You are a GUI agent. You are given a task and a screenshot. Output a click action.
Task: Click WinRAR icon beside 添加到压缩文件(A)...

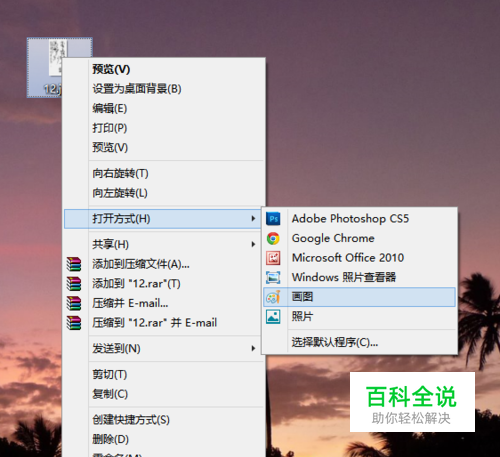(74, 264)
